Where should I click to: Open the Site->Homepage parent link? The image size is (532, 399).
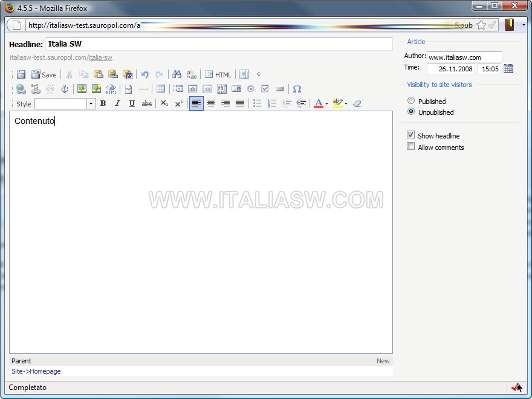36,371
